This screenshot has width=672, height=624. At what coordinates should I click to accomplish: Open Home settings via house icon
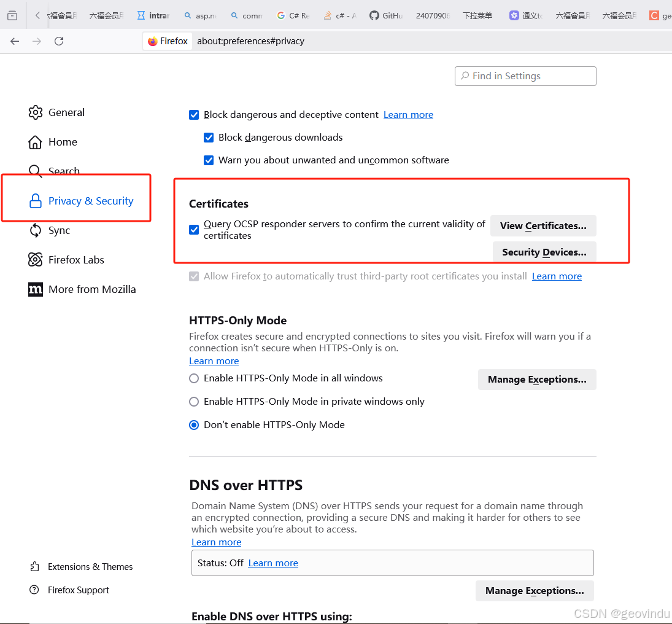36,142
